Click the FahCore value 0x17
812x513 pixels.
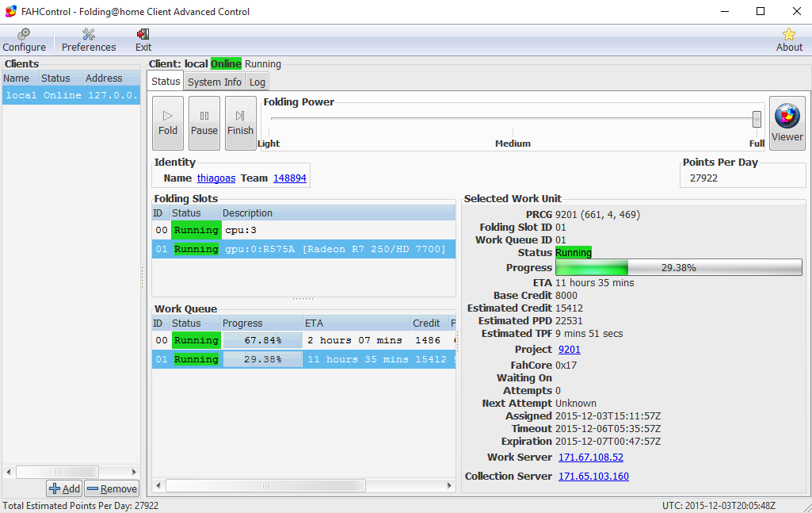[x=566, y=366]
